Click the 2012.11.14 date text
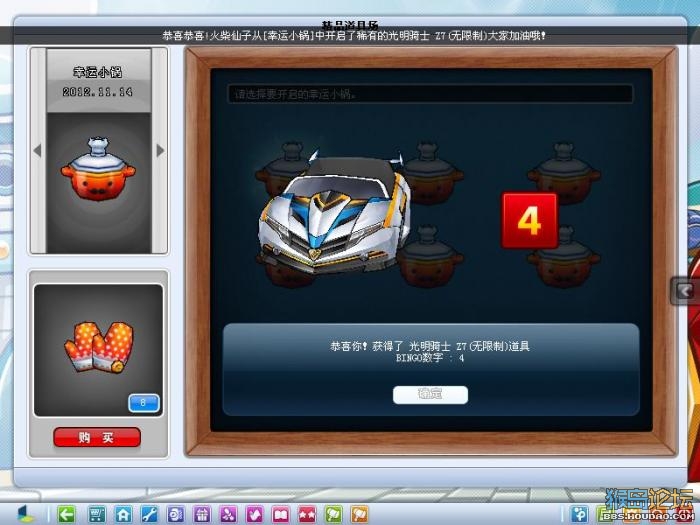The image size is (700, 525). pyautogui.click(x=98, y=92)
